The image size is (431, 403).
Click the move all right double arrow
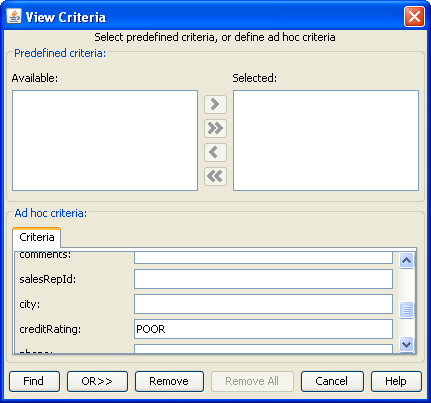pos(215,128)
